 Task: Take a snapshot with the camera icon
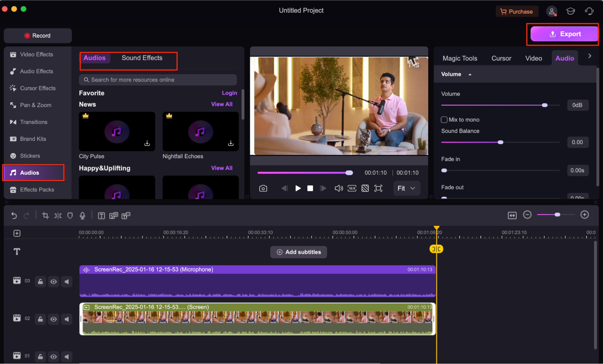pyautogui.click(x=263, y=188)
